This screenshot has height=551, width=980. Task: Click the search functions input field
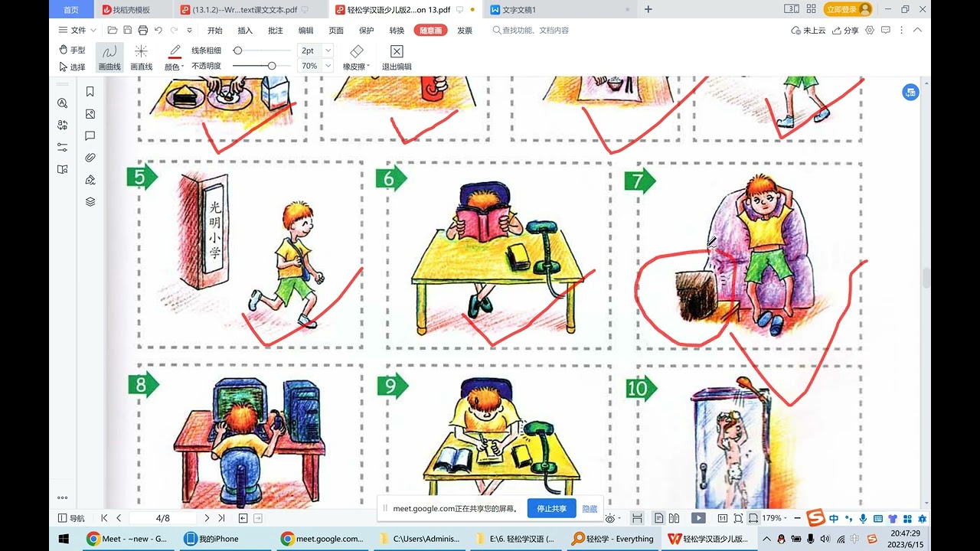(x=536, y=31)
